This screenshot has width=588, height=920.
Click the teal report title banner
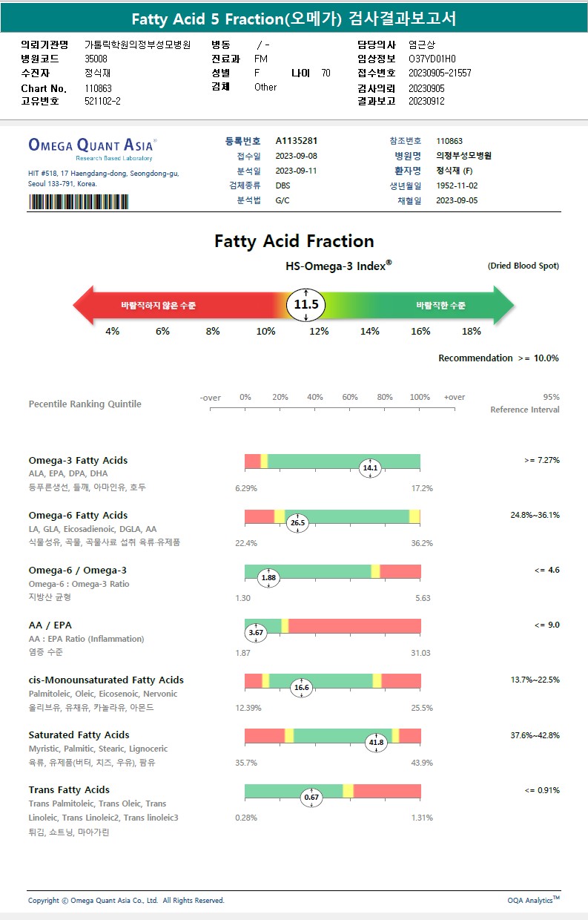click(x=294, y=19)
